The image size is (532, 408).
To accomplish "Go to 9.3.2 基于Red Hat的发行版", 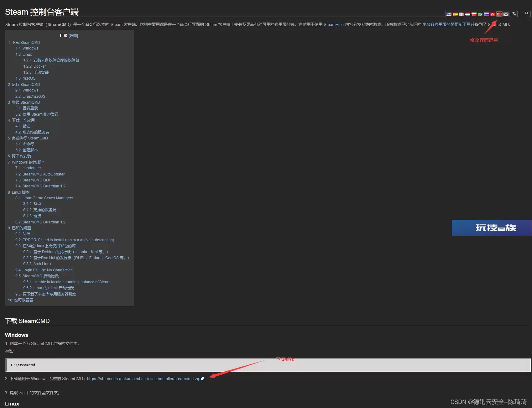I will coord(76,258).
